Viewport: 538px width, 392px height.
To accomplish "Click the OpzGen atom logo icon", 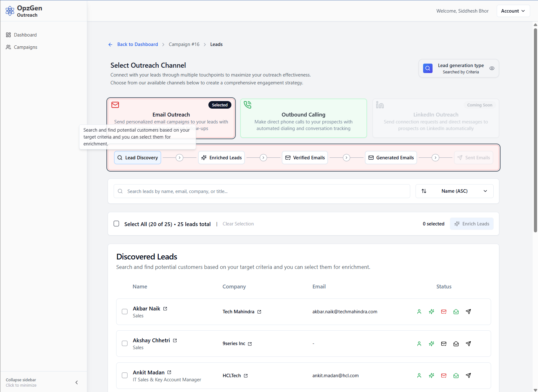I will click(x=10, y=11).
